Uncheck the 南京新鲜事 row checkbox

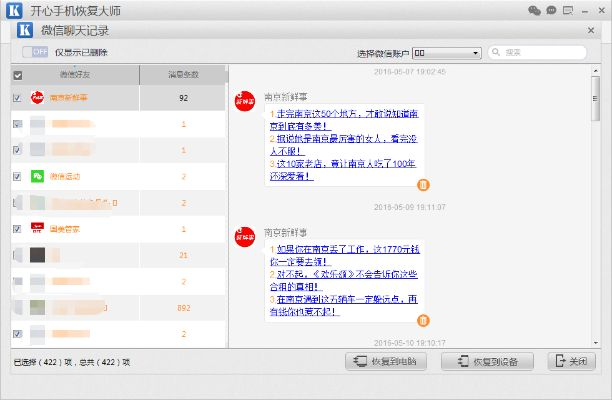click(17, 98)
